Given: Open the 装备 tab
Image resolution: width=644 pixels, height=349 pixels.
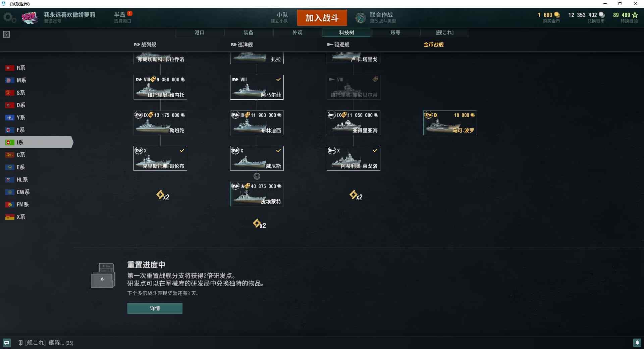Looking at the screenshot, I should tap(249, 33).
